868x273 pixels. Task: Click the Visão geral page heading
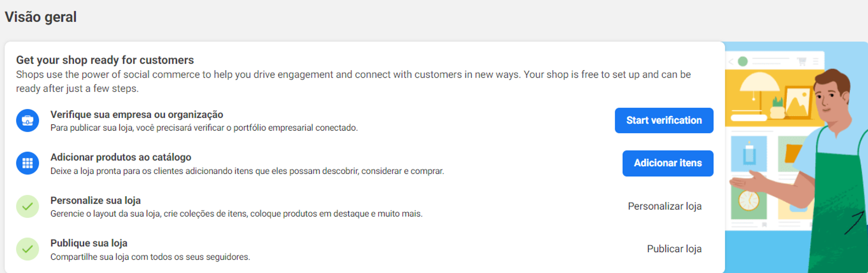tap(41, 17)
